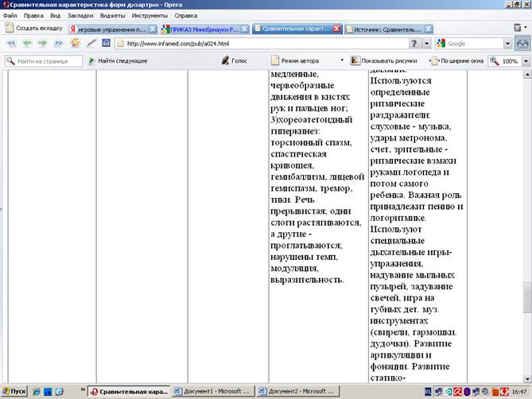This screenshot has width=532, height=399.
Task: Expand the 100% zoom dropdown
Action: pos(525,60)
